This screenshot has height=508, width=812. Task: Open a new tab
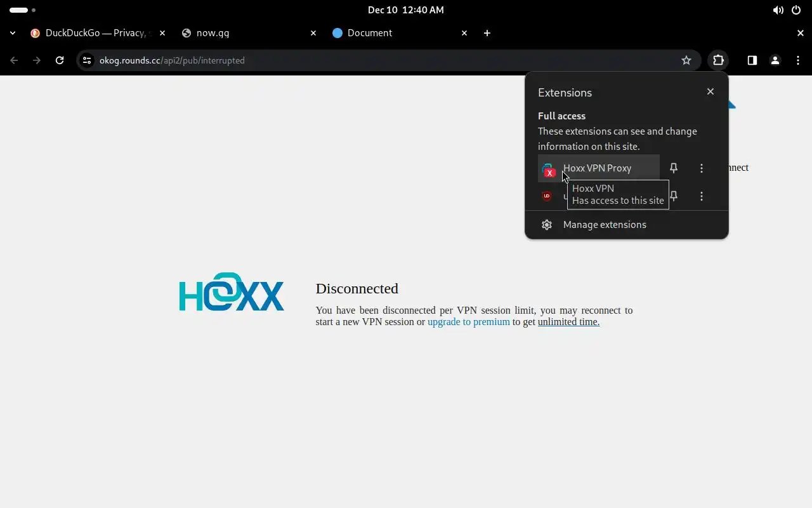(x=487, y=33)
